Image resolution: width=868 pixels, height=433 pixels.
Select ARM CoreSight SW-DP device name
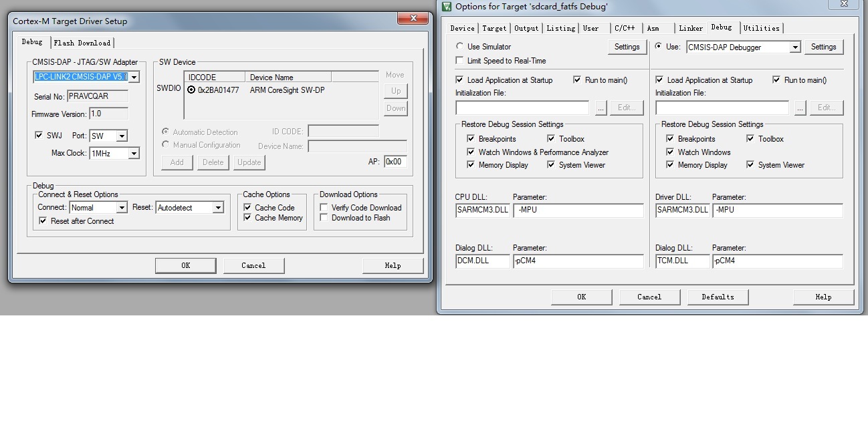(x=287, y=90)
